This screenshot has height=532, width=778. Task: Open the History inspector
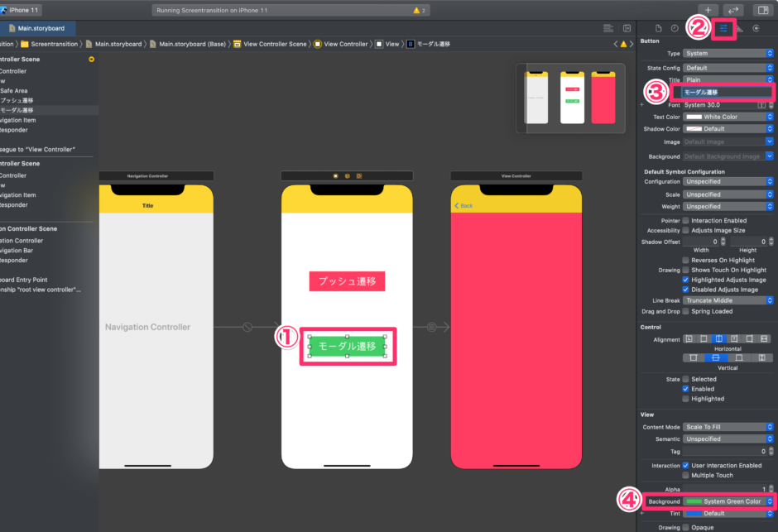(x=675, y=27)
